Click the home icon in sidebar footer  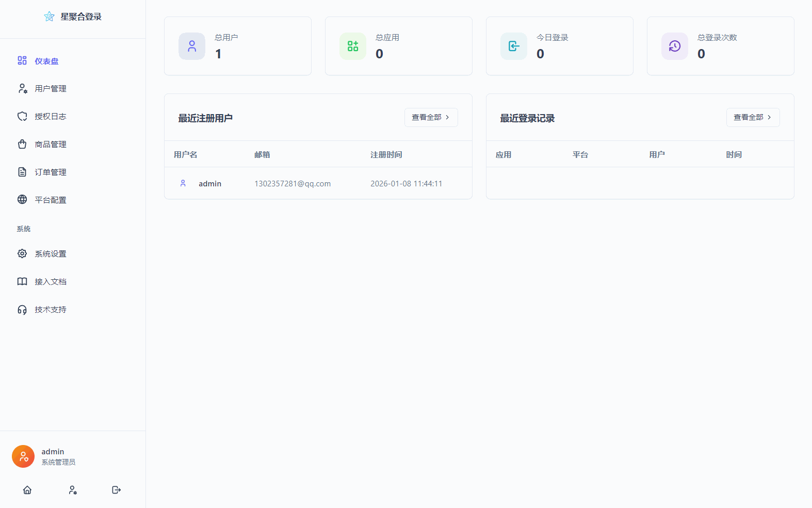point(27,490)
